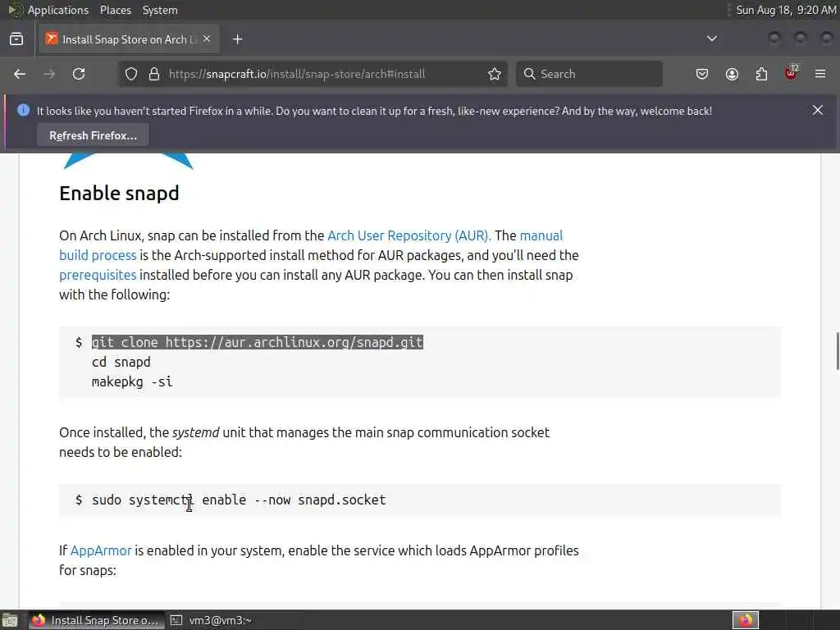Open the manual build process link

coord(98,256)
